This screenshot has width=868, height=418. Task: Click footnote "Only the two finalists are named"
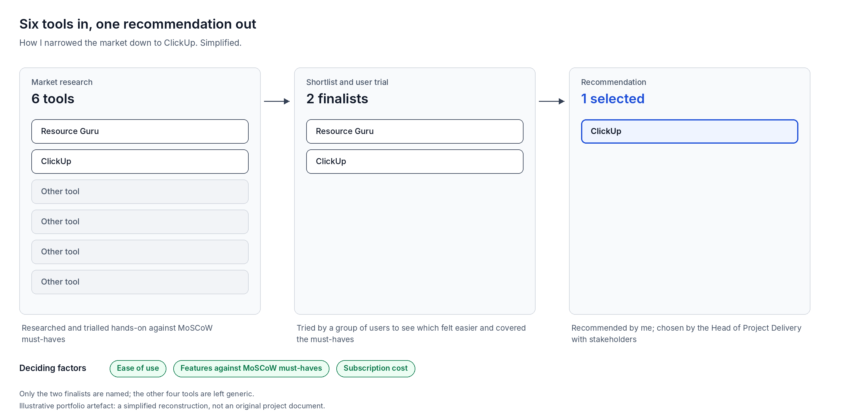coord(75,394)
